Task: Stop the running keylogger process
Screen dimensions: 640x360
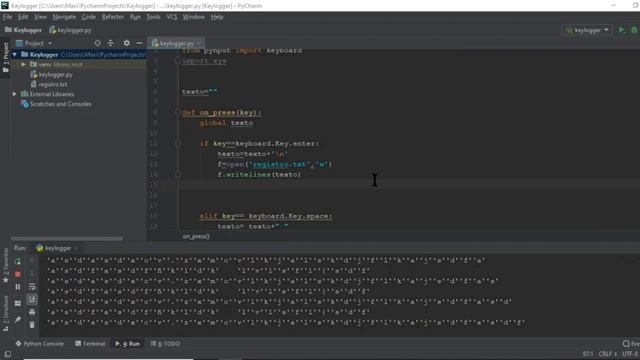Action: [x=18, y=274]
